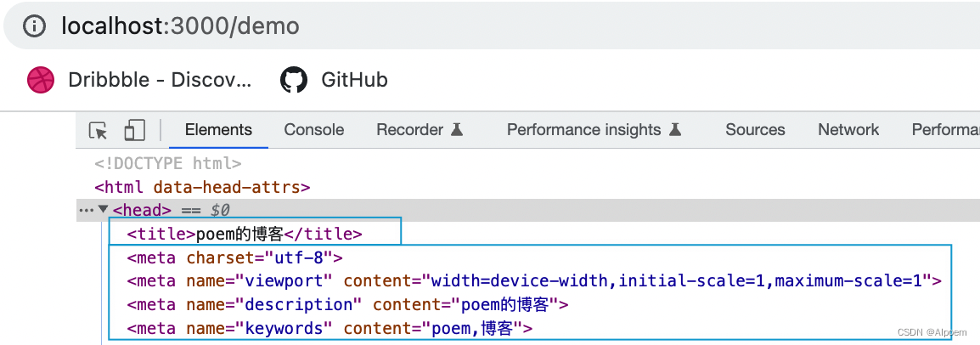Click the Performance insights flask icon
Viewport: 980px width, 345px height.
[x=674, y=129]
